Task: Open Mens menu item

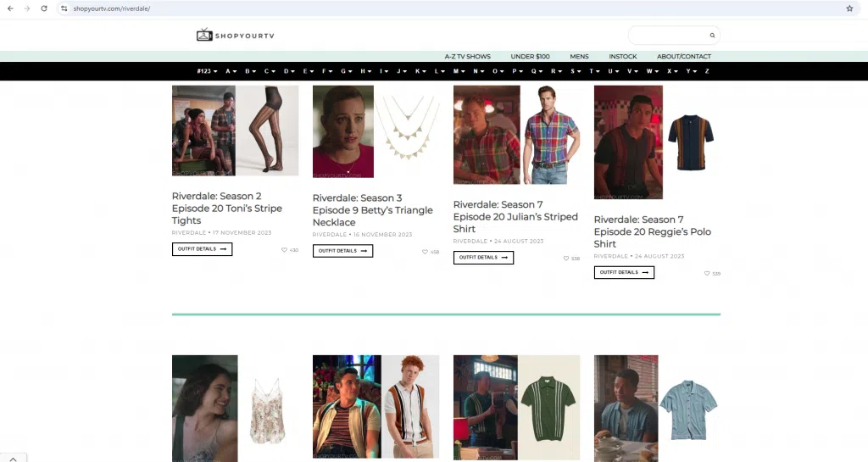Action: 579,57
